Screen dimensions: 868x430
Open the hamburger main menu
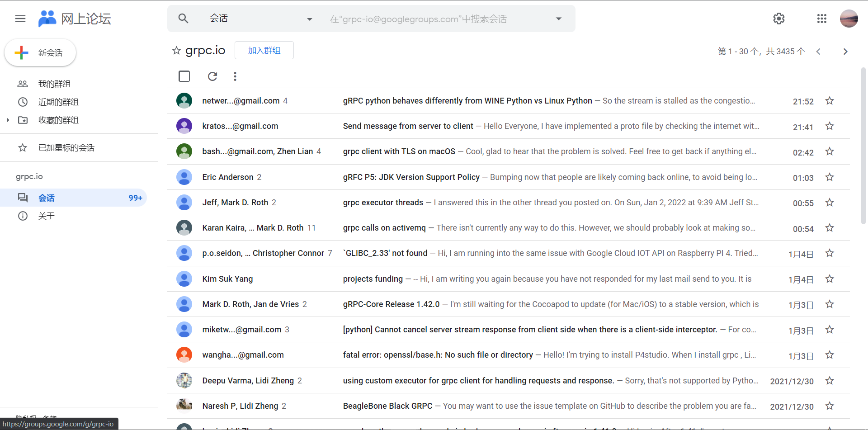click(20, 19)
